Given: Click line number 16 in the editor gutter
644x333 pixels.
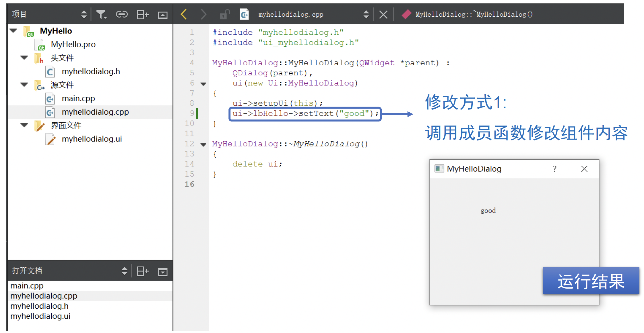Looking at the screenshot, I should click(189, 184).
